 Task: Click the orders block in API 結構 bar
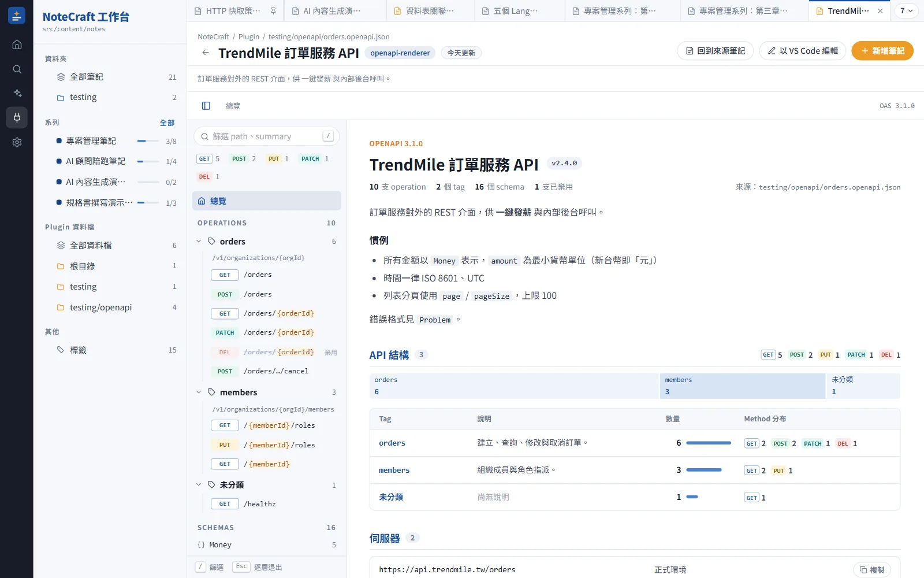coord(514,386)
